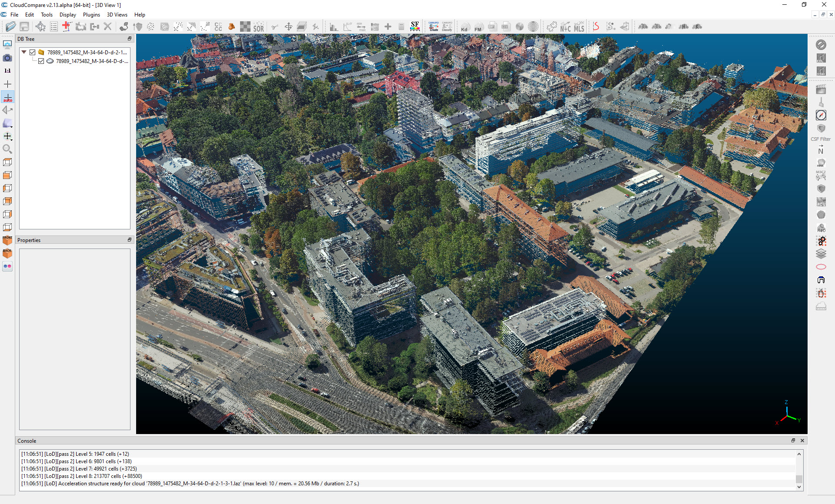
Task: Undock the Properties panel
Action: click(129, 240)
